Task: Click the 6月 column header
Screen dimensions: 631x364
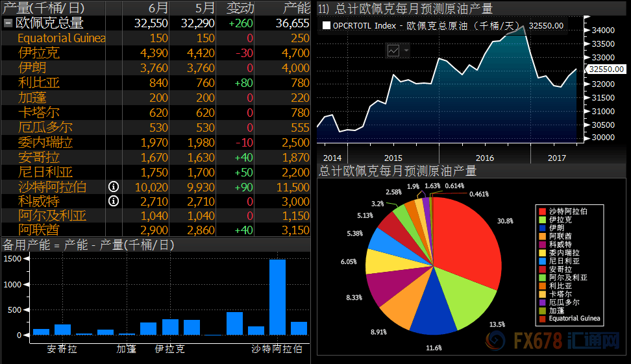Action: (158, 8)
